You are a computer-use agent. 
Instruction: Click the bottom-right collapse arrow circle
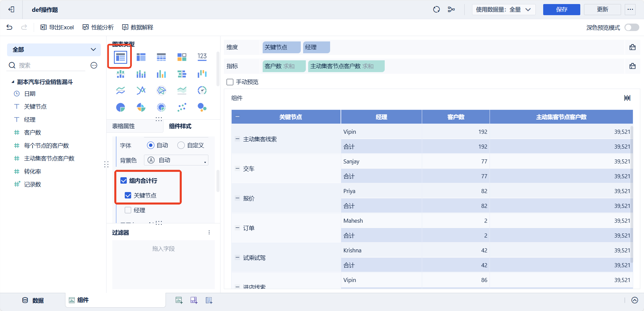(635, 300)
